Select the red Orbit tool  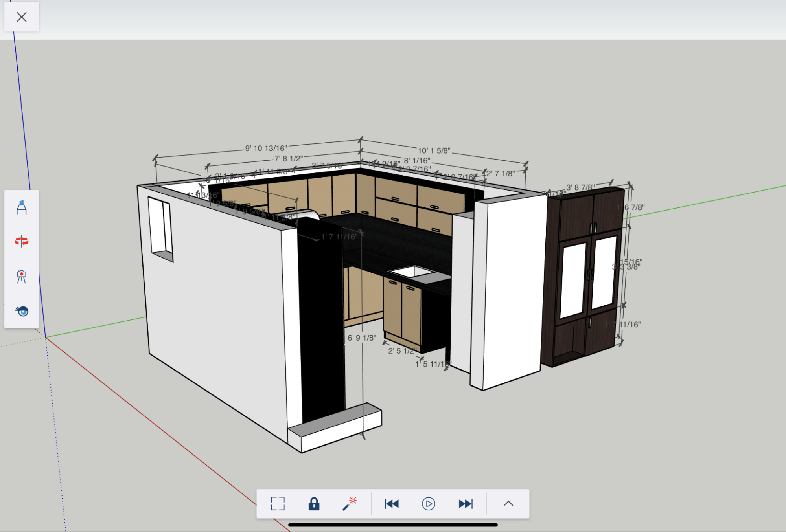pyautogui.click(x=22, y=241)
